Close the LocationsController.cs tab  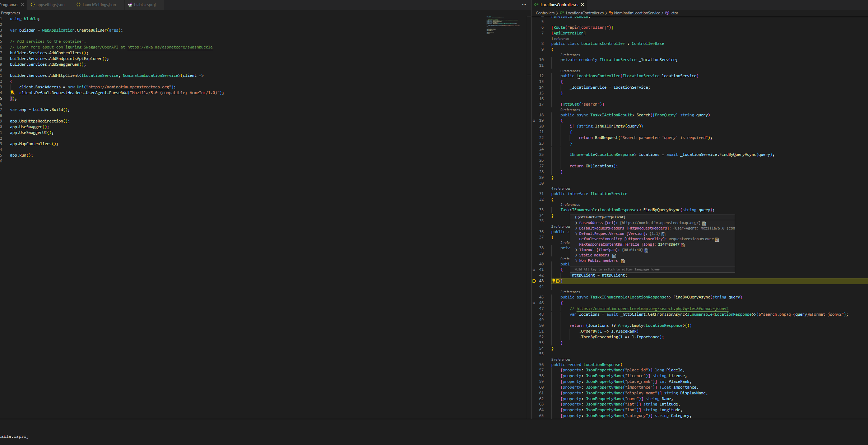point(582,5)
